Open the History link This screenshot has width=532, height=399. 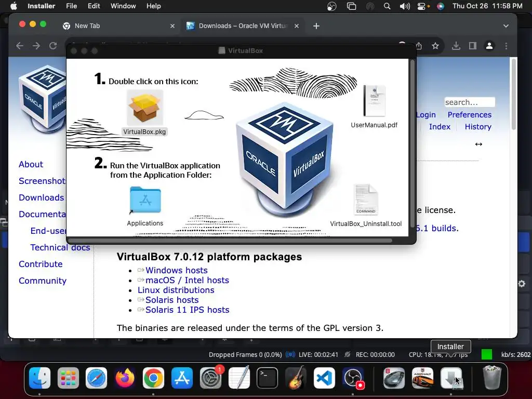pos(478,127)
